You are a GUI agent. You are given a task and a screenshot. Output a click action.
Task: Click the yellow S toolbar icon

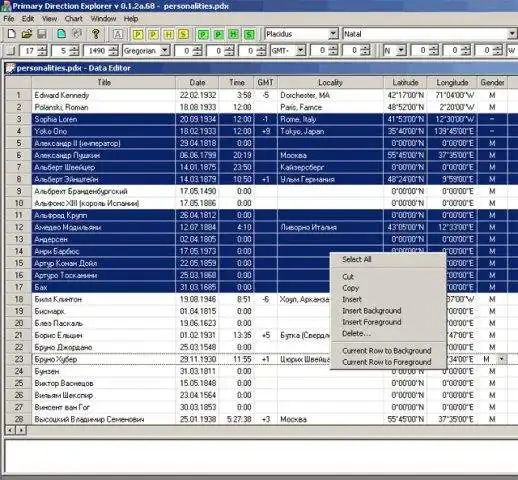coord(183,34)
